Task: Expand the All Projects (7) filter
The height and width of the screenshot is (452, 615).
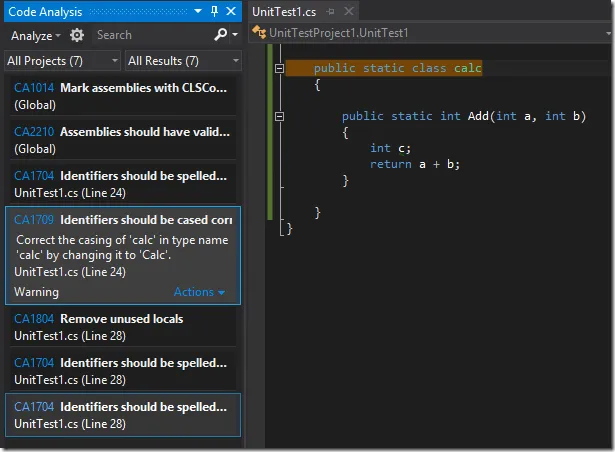Action: click(x=61, y=61)
